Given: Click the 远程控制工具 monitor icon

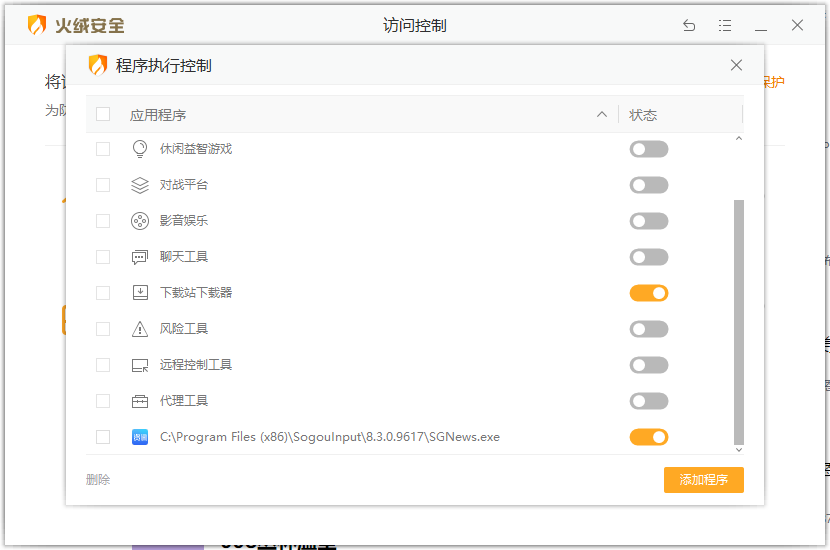Looking at the screenshot, I should [140, 365].
